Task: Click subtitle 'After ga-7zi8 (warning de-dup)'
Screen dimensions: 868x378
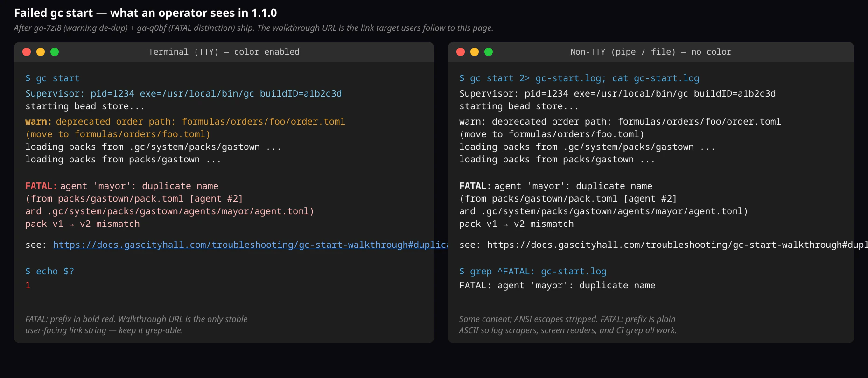Action: tap(253, 28)
